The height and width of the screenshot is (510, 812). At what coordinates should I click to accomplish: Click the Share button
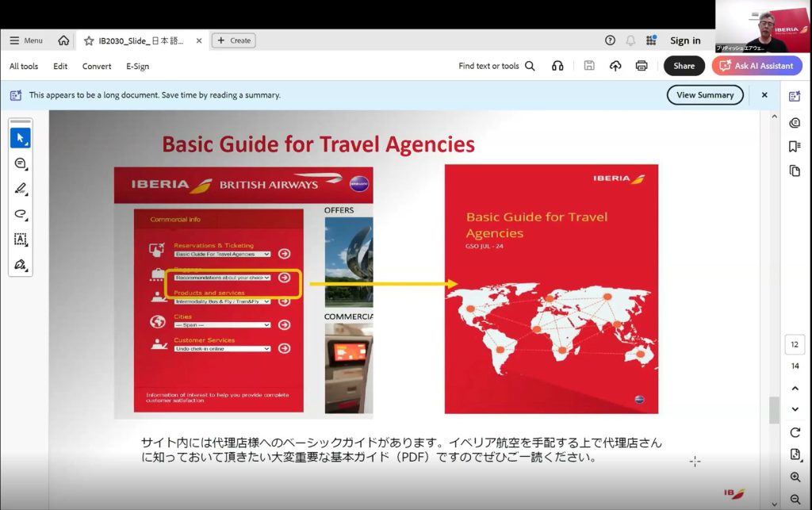684,66
